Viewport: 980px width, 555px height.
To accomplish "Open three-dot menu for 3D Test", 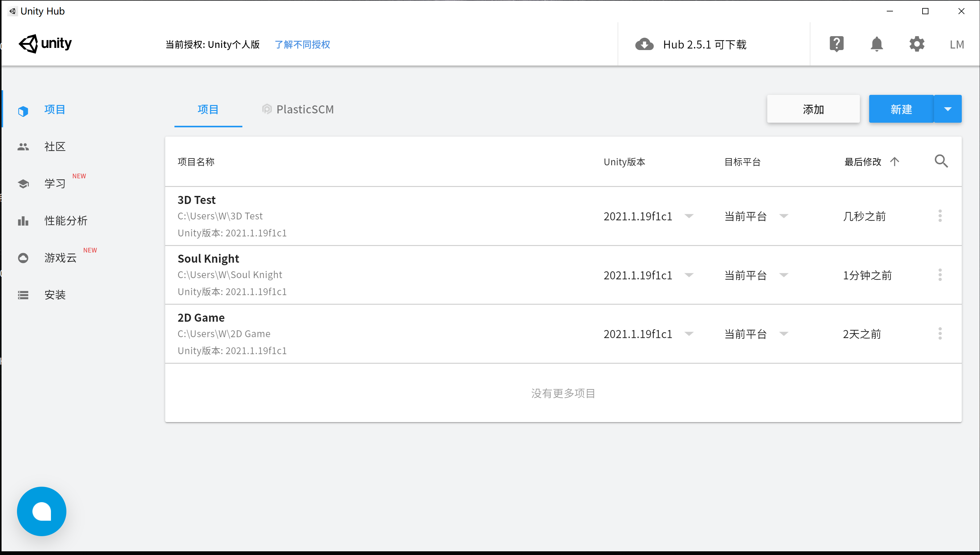I will [940, 216].
